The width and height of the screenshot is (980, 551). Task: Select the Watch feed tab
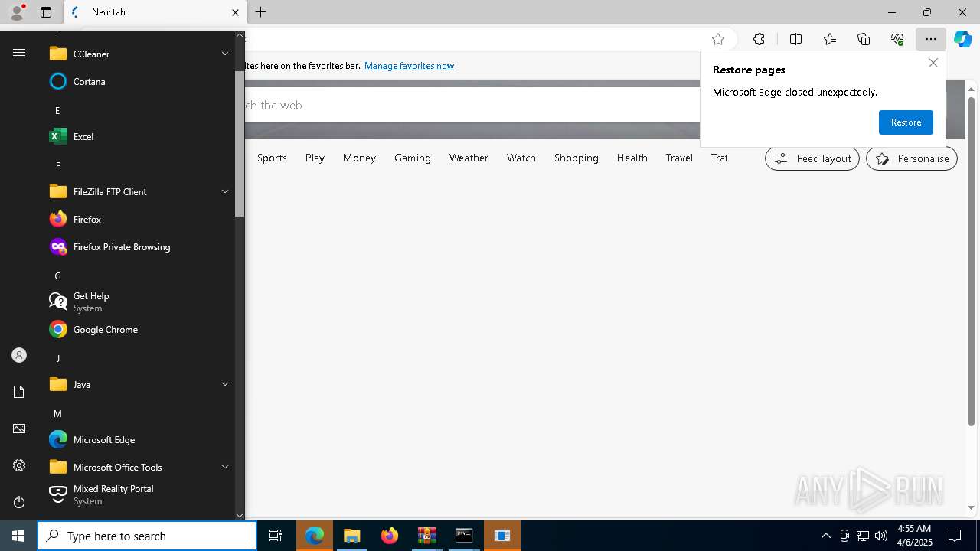click(x=521, y=158)
